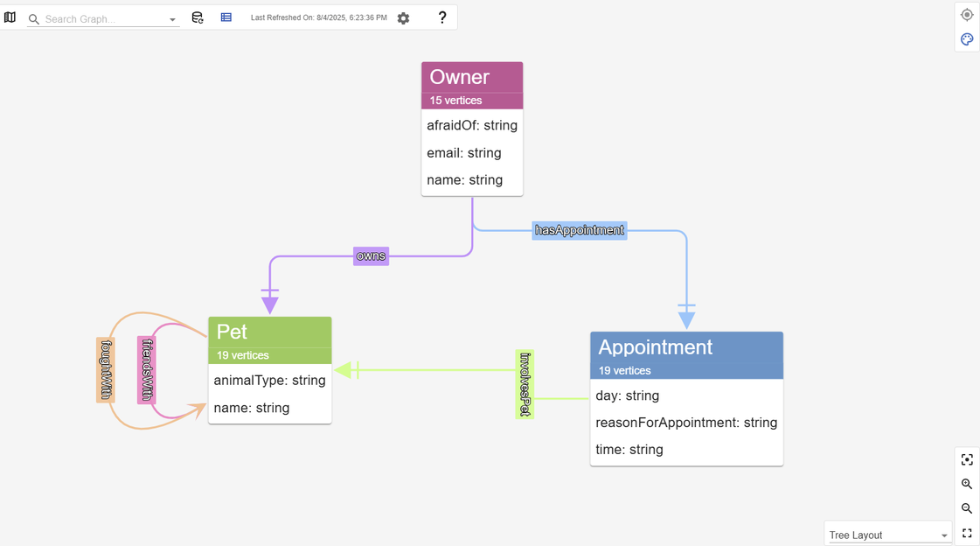Refresh the database schema icon
Viewport: 980px width, 546px height.
pyautogui.click(x=198, y=17)
